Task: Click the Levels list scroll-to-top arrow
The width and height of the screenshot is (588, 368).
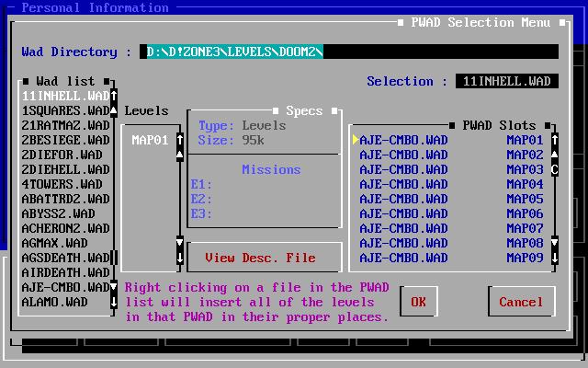Action: [x=180, y=140]
